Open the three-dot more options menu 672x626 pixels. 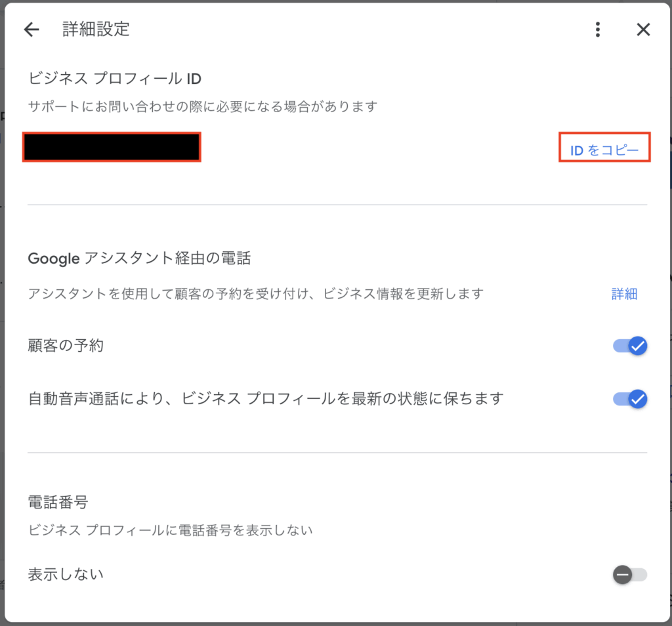click(x=597, y=30)
